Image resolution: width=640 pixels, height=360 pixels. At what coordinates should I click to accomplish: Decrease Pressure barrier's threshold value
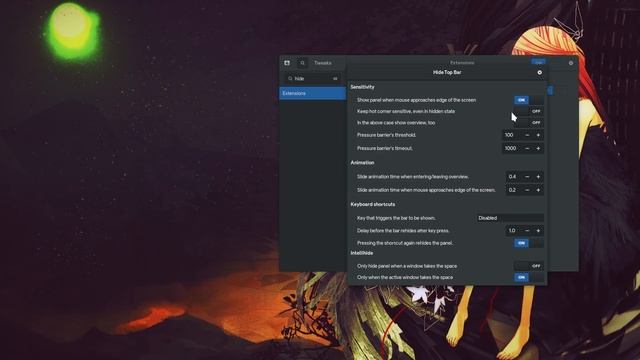(x=527, y=135)
